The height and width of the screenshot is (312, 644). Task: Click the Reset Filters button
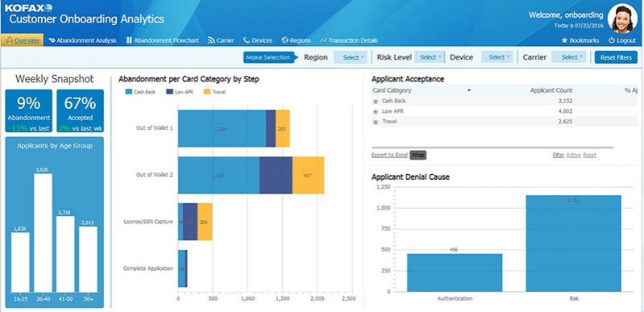coord(616,57)
